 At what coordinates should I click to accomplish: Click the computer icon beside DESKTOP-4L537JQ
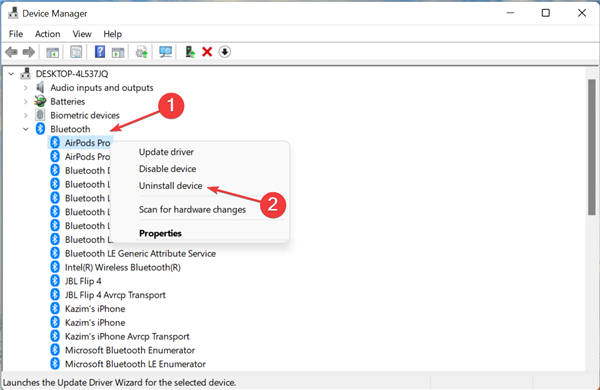coord(26,73)
